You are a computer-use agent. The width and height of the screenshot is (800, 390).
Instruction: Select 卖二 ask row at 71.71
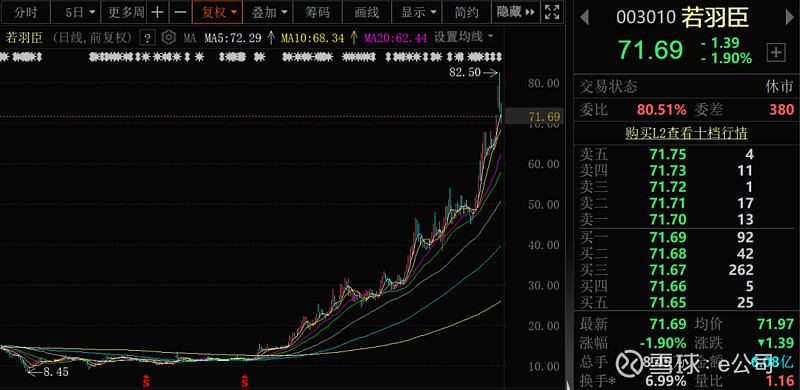tap(686, 203)
